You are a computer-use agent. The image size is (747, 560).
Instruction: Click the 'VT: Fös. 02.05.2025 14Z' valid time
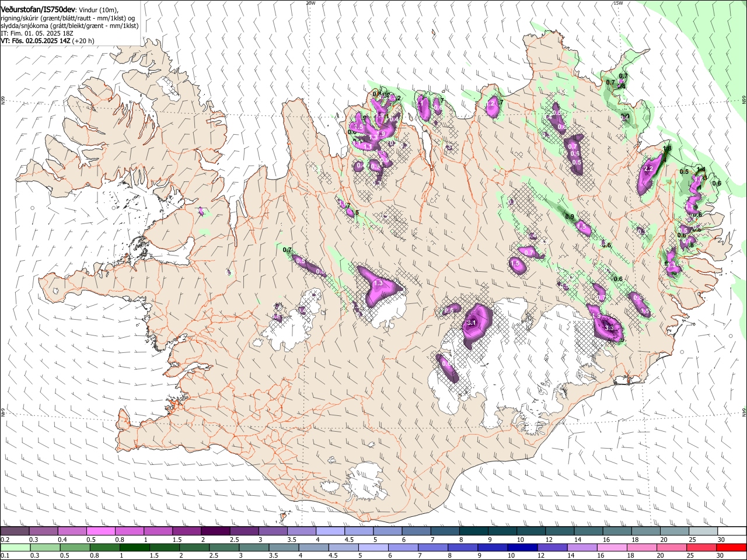35,41
